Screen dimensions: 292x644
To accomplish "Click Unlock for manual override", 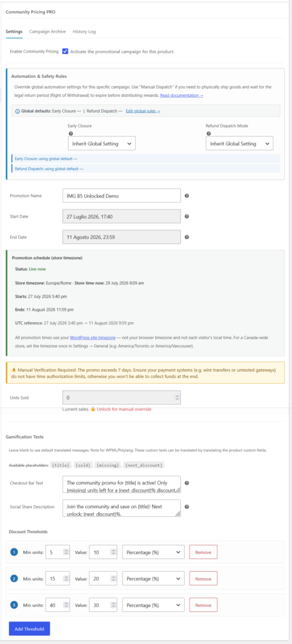I will (124, 409).
